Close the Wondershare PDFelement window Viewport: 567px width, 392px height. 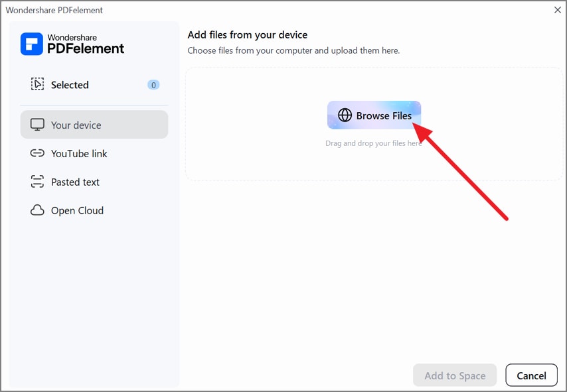click(x=558, y=10)
